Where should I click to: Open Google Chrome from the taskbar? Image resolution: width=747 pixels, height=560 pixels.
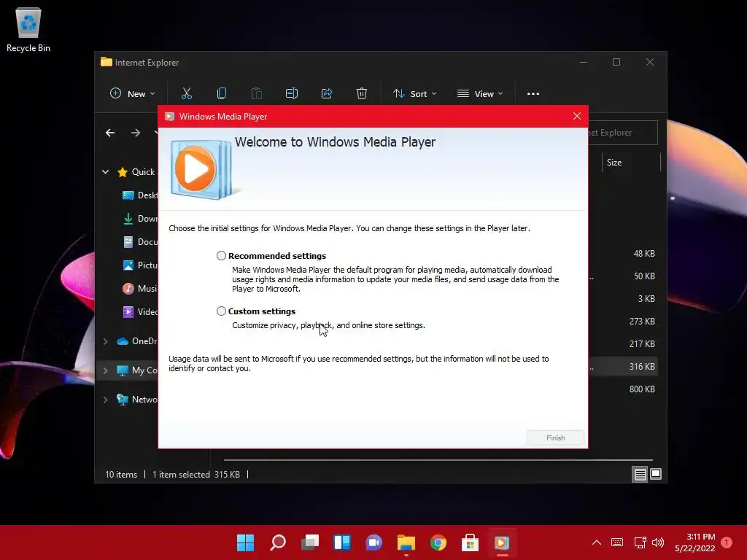tap(438, 542)
